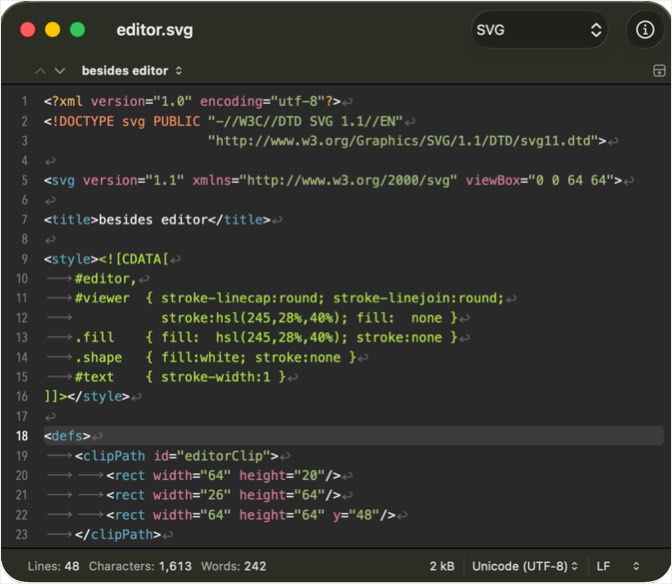Click the <style> tag on line 9
Image resolution: width=672 pixels, height=584 pixels.
(71, 259)
